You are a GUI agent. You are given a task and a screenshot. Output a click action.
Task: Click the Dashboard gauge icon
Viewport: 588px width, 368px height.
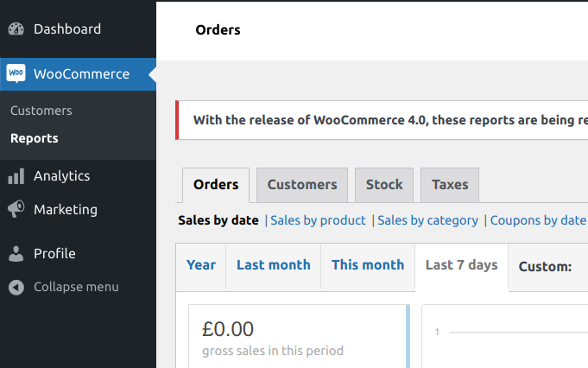(x=16, y=29)
